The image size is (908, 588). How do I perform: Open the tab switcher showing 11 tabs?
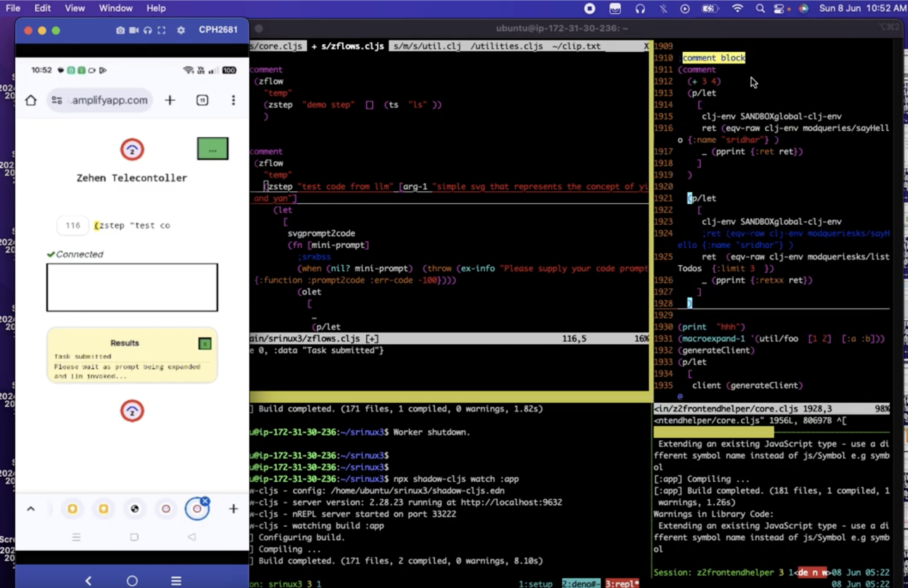click(x=202, y=100)
